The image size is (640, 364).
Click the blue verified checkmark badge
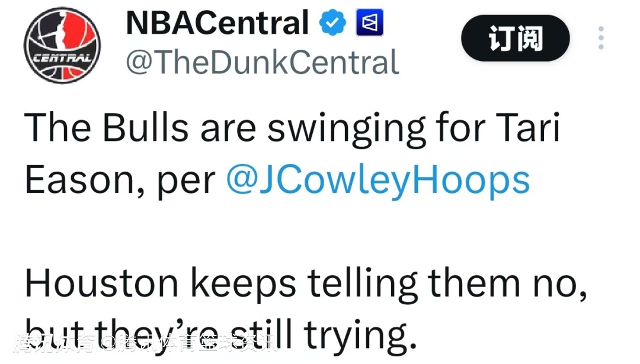point(333,24)
